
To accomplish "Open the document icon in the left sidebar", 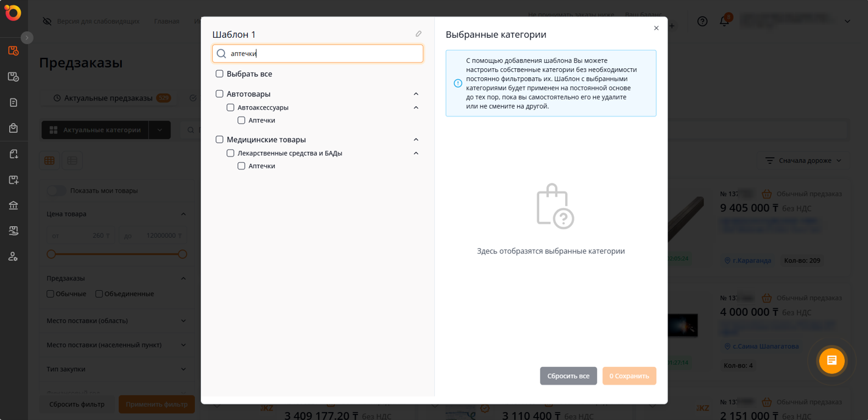I will pos(13,102).
